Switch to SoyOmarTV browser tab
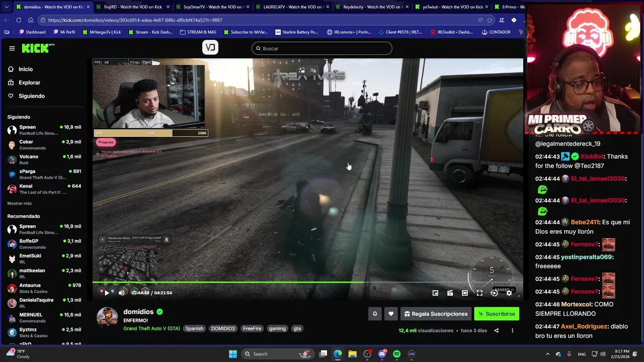Screen dimensions: 644x362 213,7
